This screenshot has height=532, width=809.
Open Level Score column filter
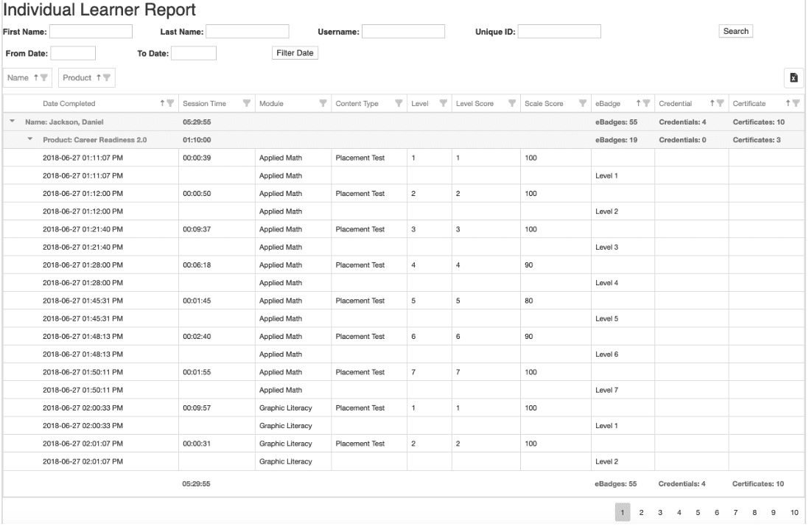(513, 103)
